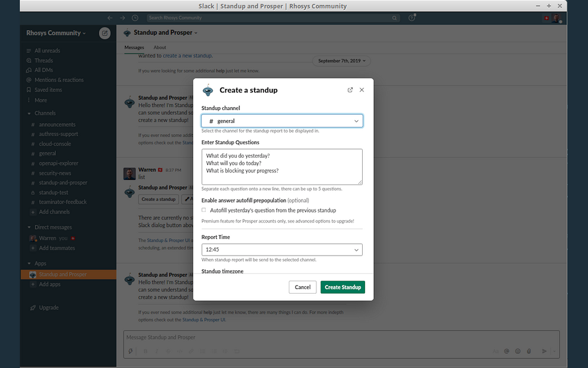Open All unreads

click(47, 51)
